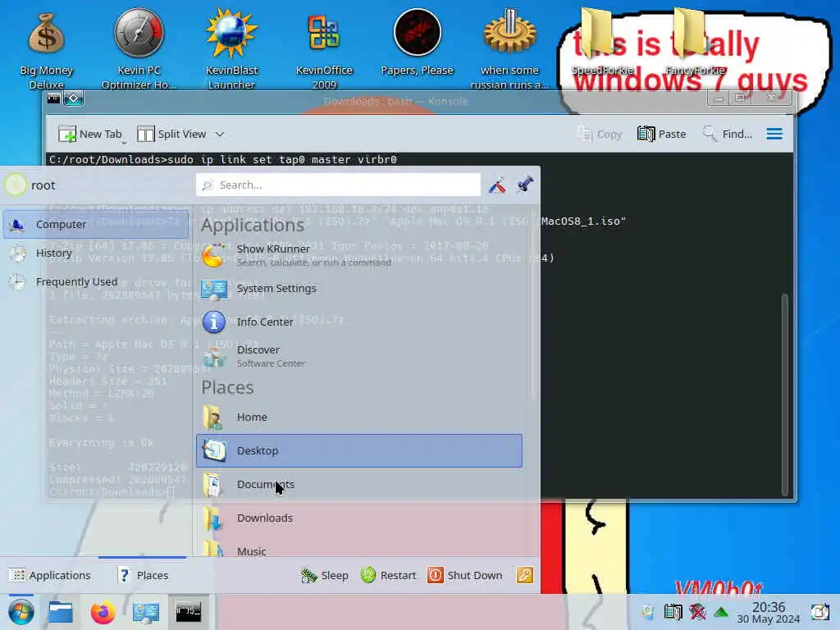The width and height of the screenshot is (840, 630).
Task: Expand hidden tray icons arrow
Action: tap(721, 612)
